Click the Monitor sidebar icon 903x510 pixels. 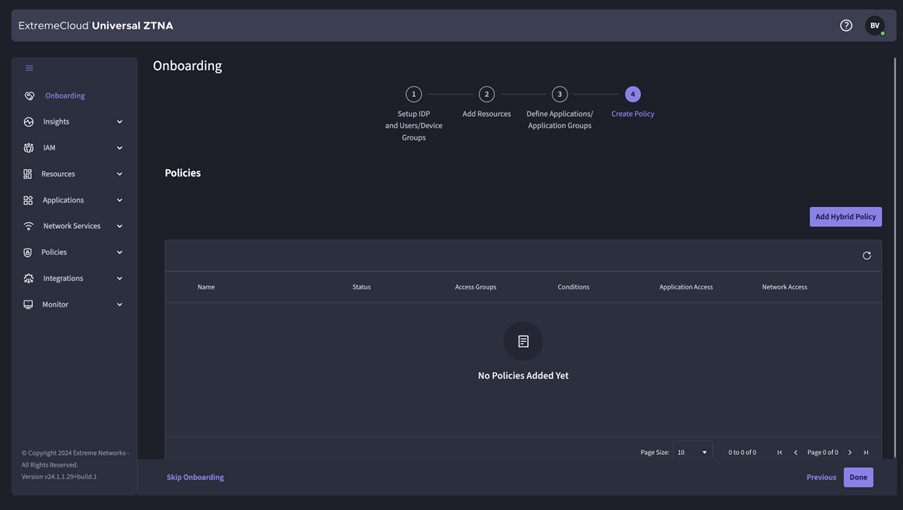(28, 305)
